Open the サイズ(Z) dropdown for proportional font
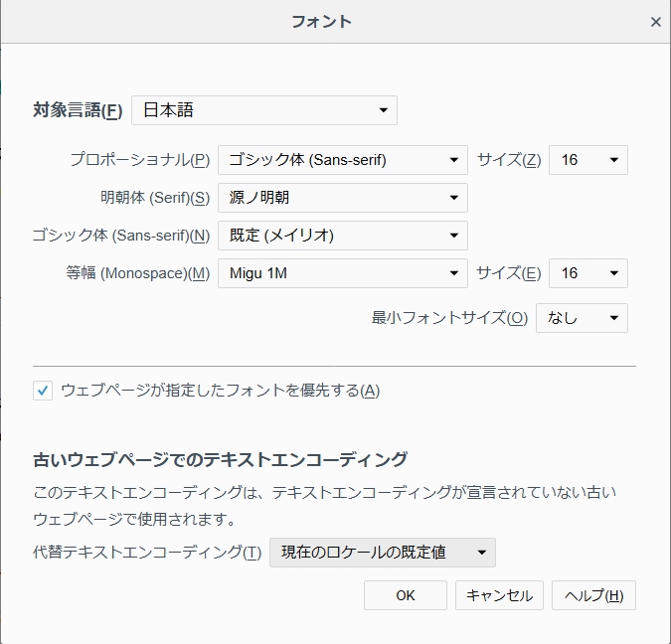This screenshot has width=671, height=644. [x=587, y=160]
